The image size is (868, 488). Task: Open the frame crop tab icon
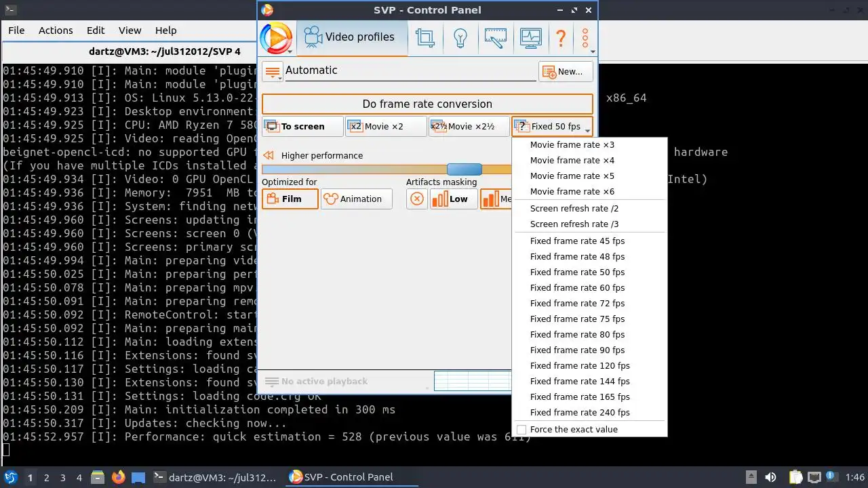pos(425,37)
